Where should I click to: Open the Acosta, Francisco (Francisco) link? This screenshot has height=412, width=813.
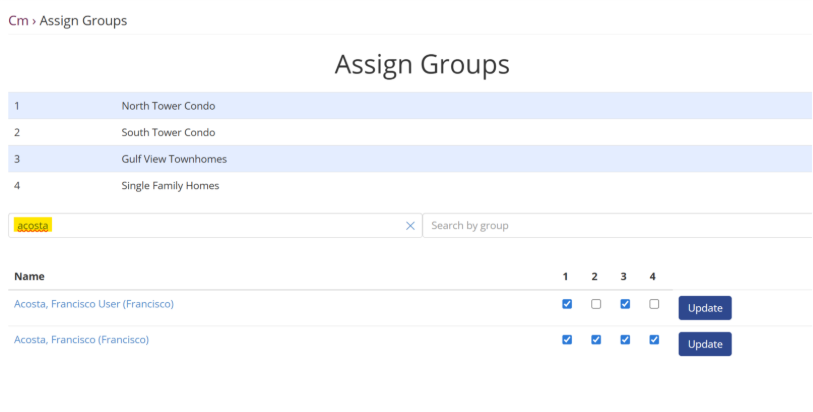(81, 340)
